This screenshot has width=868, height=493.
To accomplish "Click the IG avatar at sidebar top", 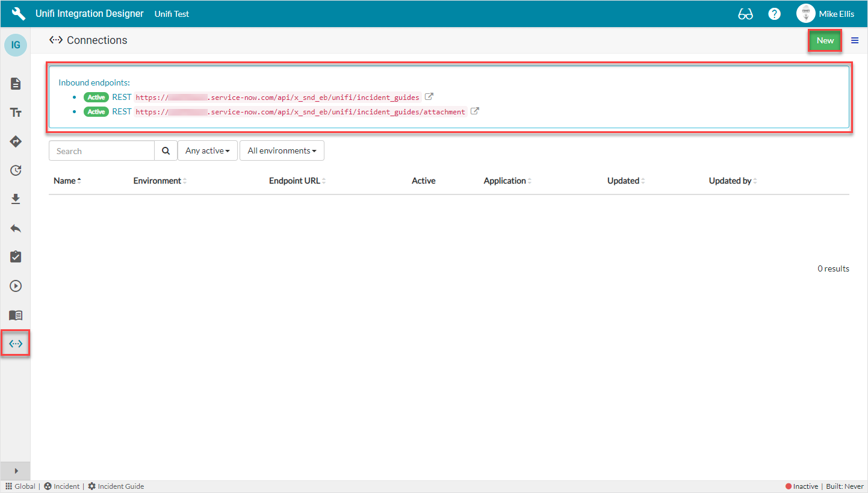I will pyautogui.click(x=15, y=45).
